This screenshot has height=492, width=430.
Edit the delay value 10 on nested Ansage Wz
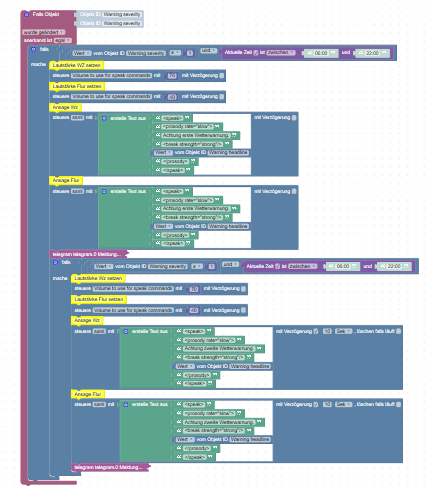[x=327, y=331]
